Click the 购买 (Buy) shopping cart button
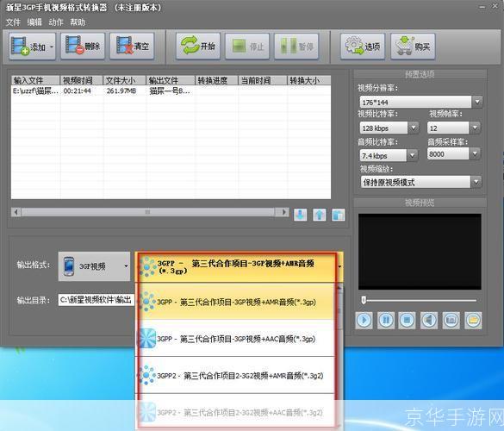 coord(413,47)
